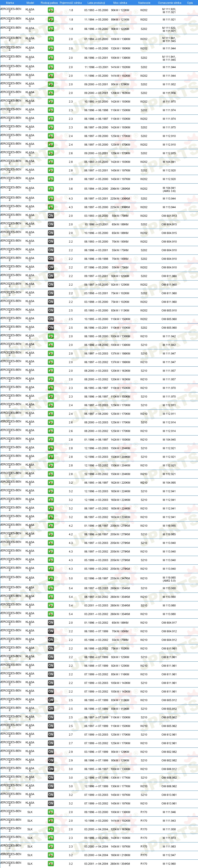This screenshot has width=198, height=868.
Task: Click petrol icon in SLK M 111.946 row
Action: 51,812
